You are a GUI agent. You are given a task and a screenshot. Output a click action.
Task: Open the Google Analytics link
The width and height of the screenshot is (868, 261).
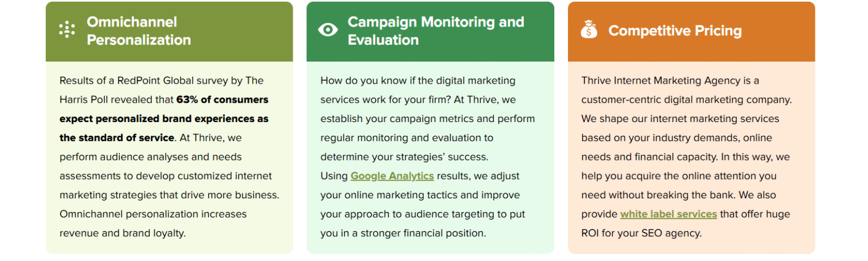[x=392, y=176]
